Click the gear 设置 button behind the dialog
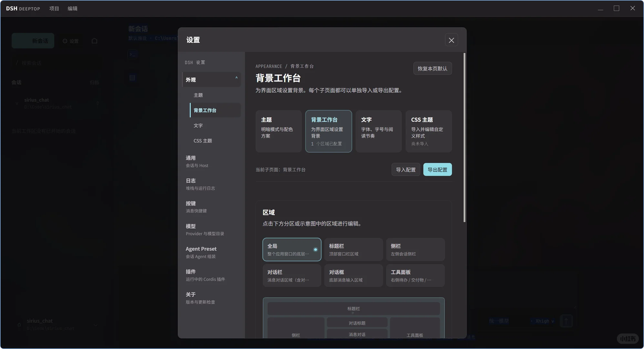The width and height of the screenshot is (644, 349). [x=70, y=41]
